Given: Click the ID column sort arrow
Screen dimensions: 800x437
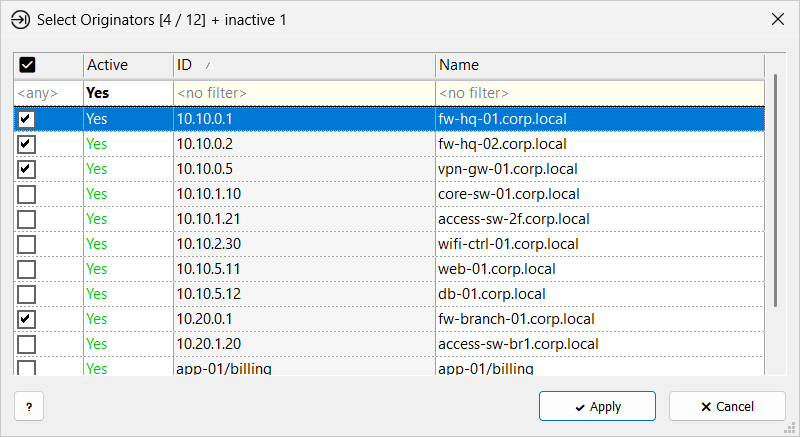Looking at the screenshot, I should (209, 65).
